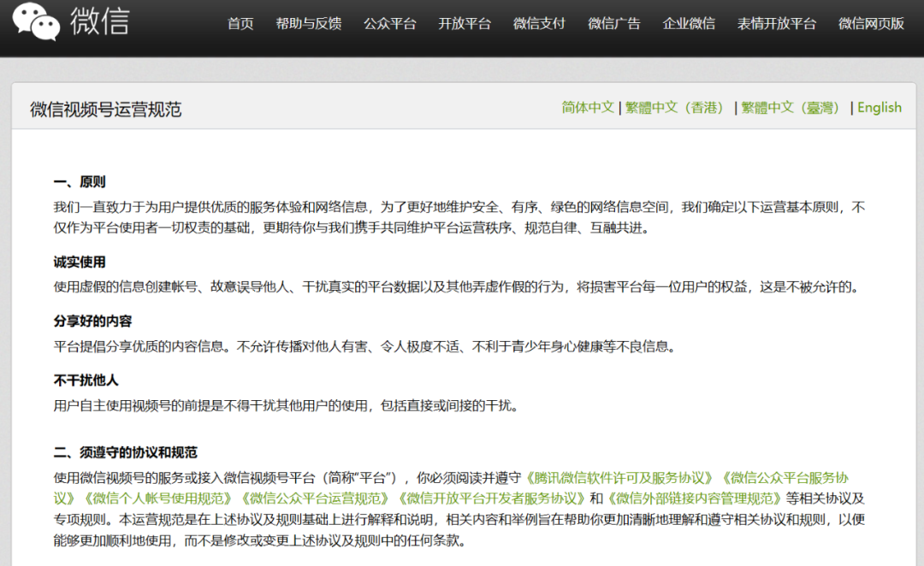
Task: Select 开放平台 in the navigation bar
Action: click(465, 24)
